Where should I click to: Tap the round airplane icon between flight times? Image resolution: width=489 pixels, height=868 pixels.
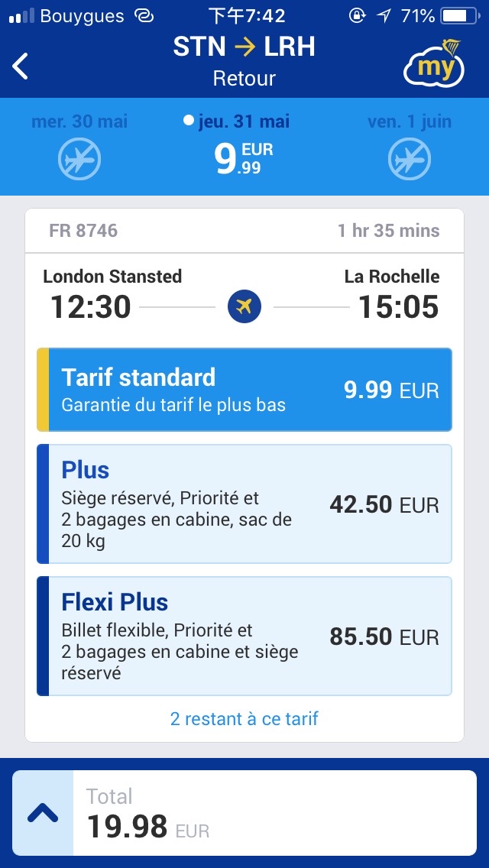pyautogui.click(x=244, y=307)
